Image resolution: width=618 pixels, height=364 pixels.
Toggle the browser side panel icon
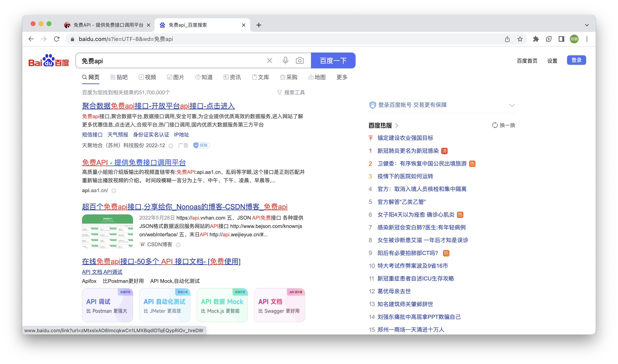pos(561,39)
